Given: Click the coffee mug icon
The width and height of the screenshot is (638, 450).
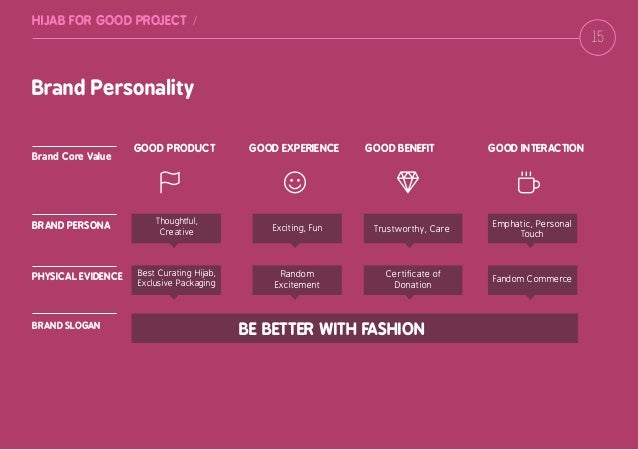Looking at the screenshot, I should 529,182.
